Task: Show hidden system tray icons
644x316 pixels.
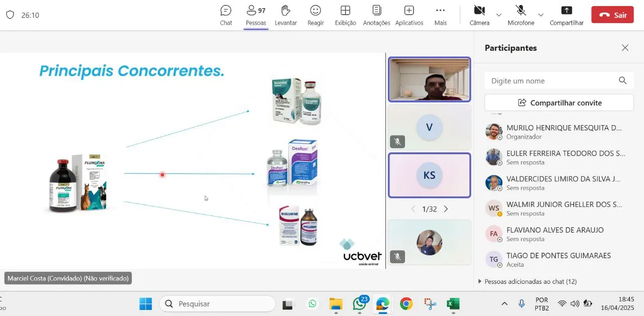Action: point(505,304)
